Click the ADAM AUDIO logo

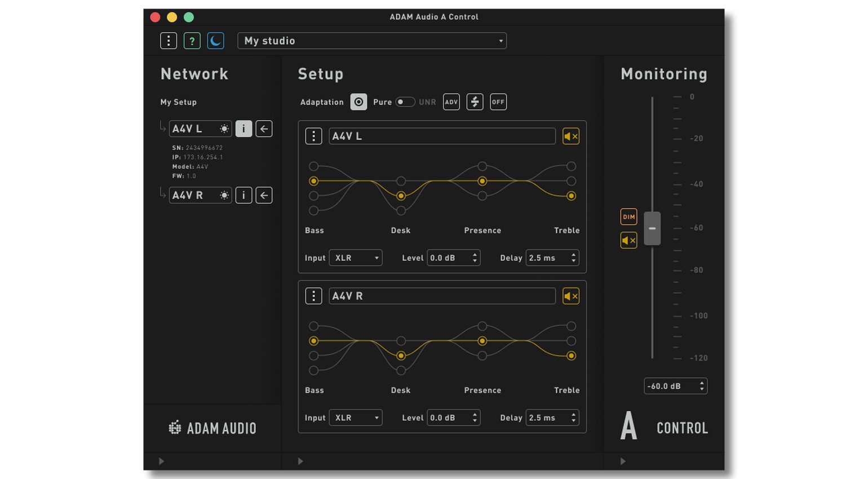tap(212, 428)
